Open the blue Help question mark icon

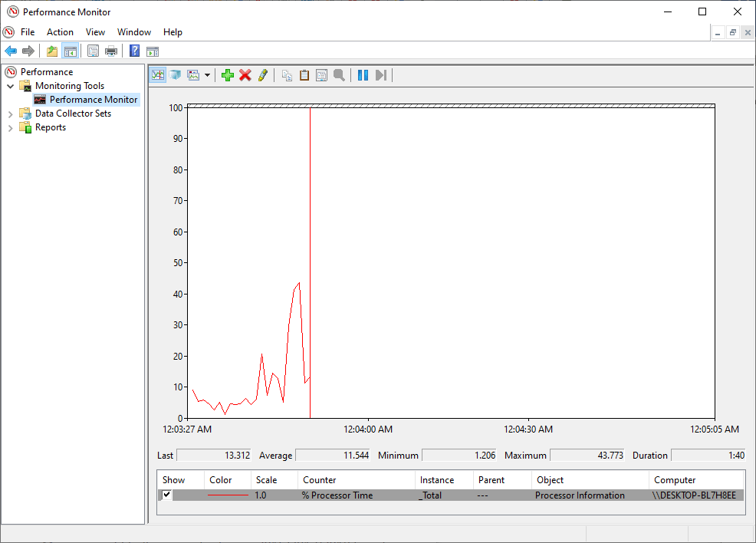[134, 51]
